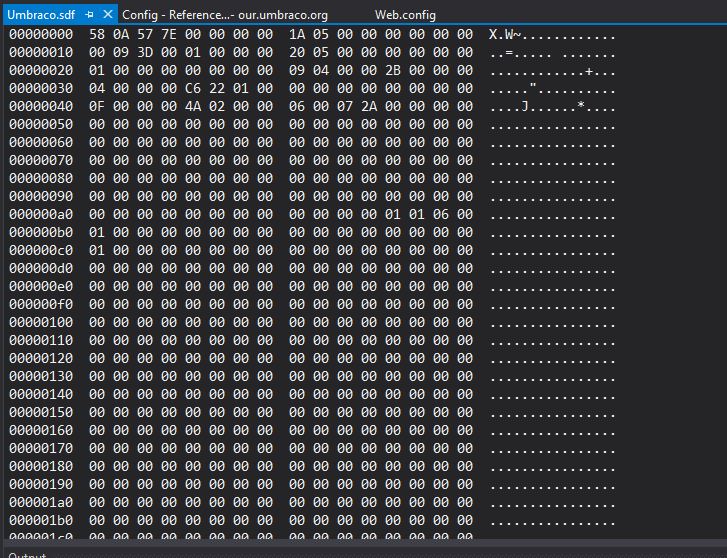Click byte 1A in the first row
The width and height of the screenshot is (727, 558).
pos(297,34)
